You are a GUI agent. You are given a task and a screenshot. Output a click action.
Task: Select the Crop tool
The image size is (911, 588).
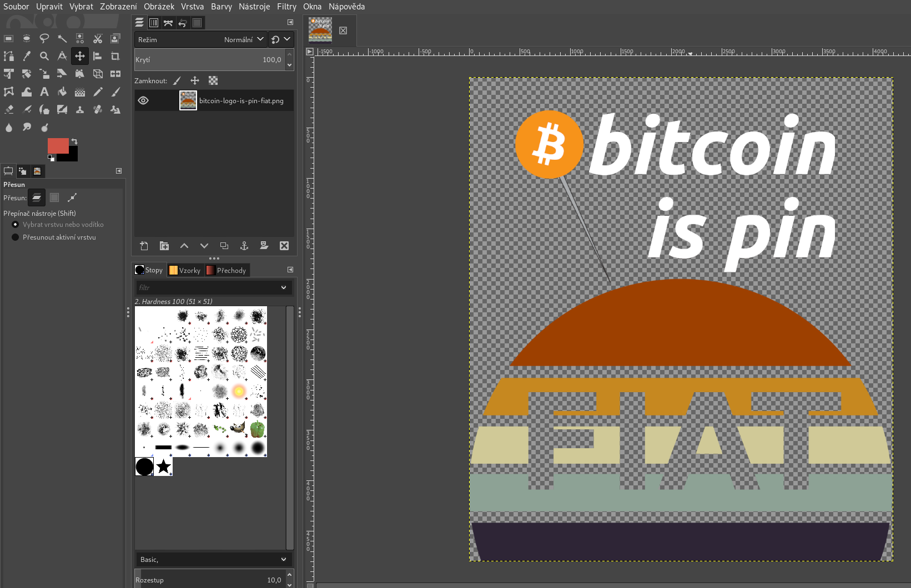(x=115, y=56)
